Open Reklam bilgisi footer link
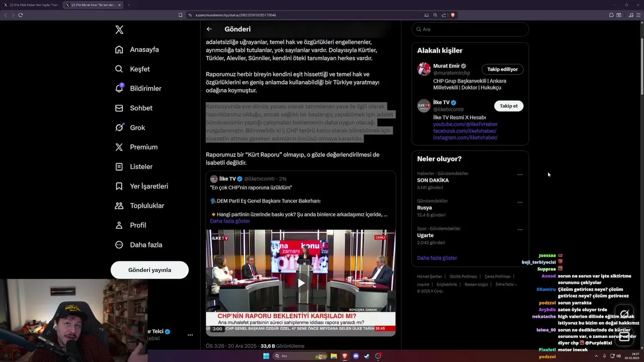The height and width of the screenshot is (362, 644). pos(476,285)
